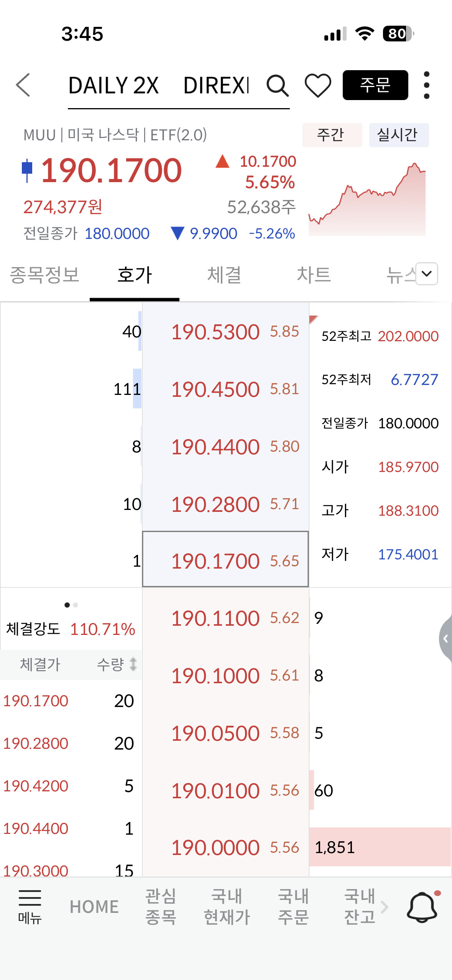Add MUU to favorites with heart icon

pos(318,86)
